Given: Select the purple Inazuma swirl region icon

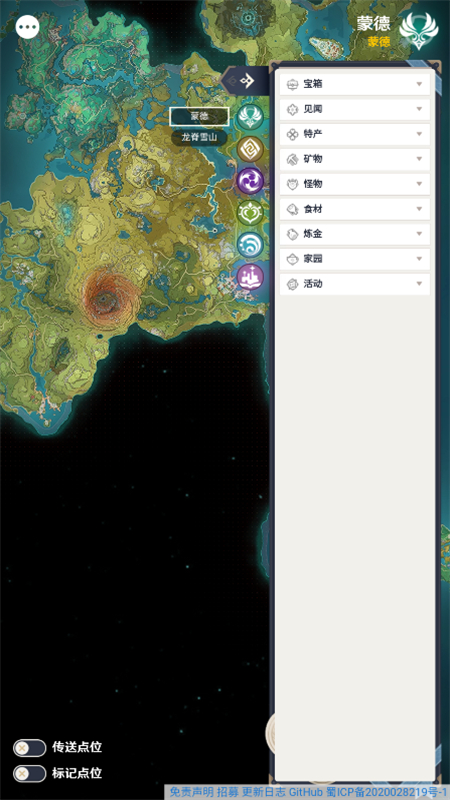Looking at the screenshot, I should pyautogui.click(x=251, y=181).
